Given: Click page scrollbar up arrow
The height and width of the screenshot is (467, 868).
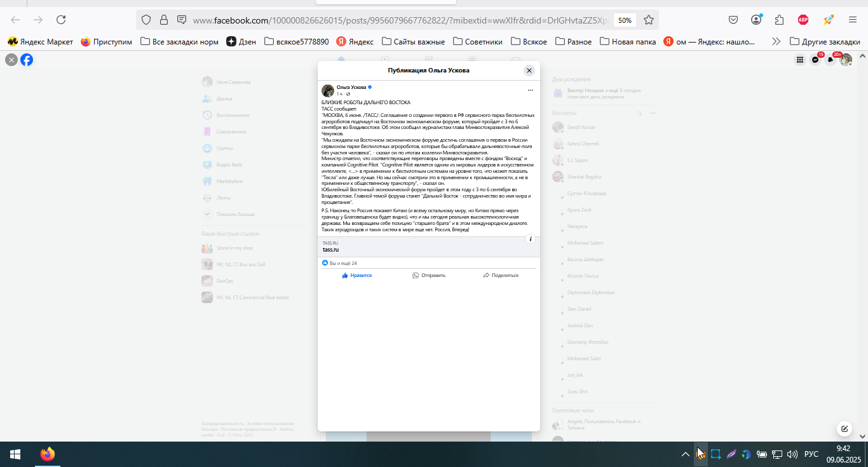Looking at the screenshot, I should (x=863, y=57).
